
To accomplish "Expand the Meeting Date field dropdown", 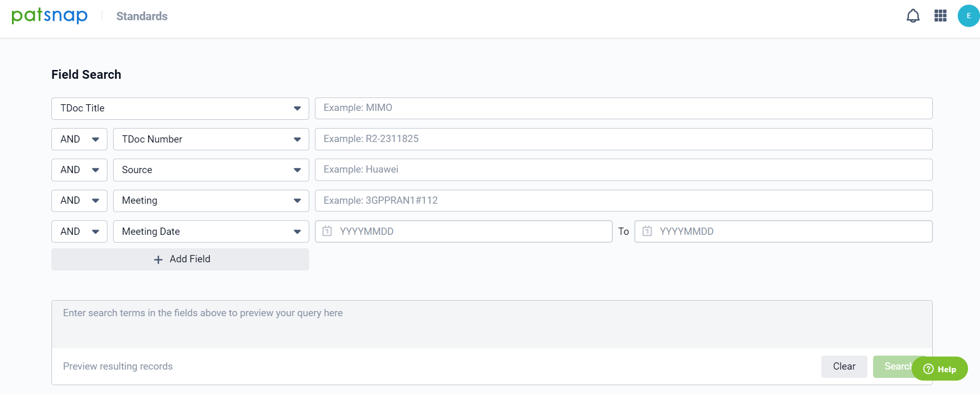I will (x=211, y=231).
